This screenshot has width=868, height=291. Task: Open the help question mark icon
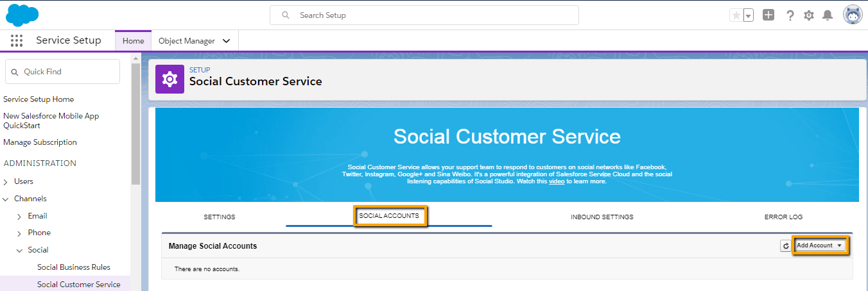pos(790,15)
